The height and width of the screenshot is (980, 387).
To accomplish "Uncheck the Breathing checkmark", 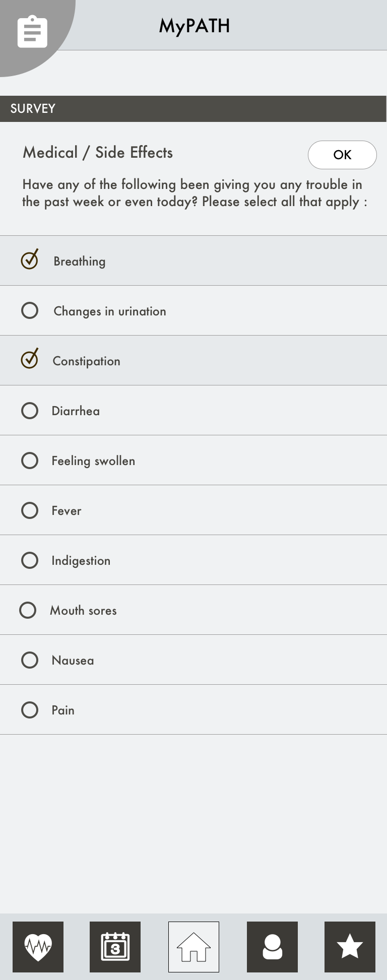I will 30,259.
